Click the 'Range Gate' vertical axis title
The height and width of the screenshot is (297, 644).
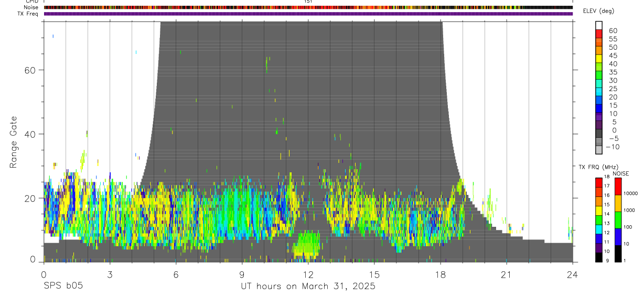click(x=14, y=143)
